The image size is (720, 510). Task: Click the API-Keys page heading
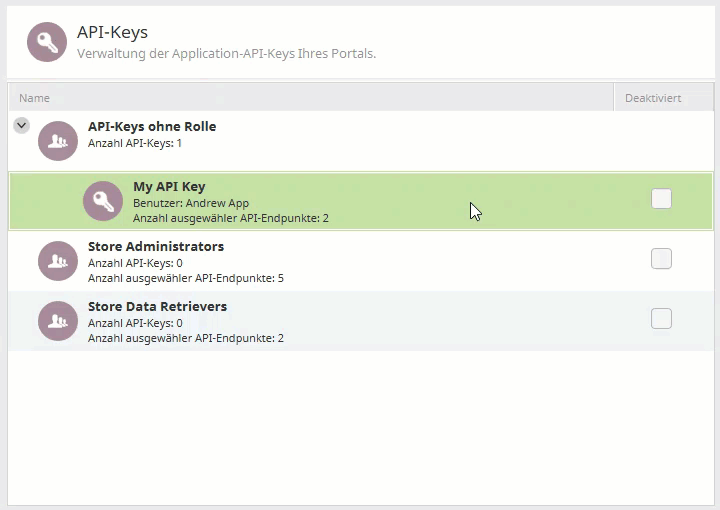[x=112, y=33]
